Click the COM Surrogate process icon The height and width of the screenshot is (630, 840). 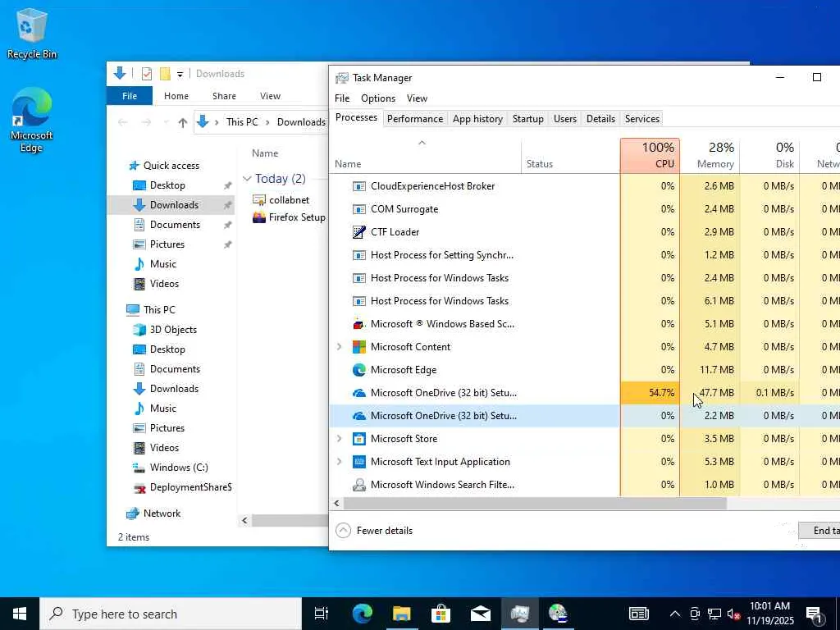click(x=359, y=209)
